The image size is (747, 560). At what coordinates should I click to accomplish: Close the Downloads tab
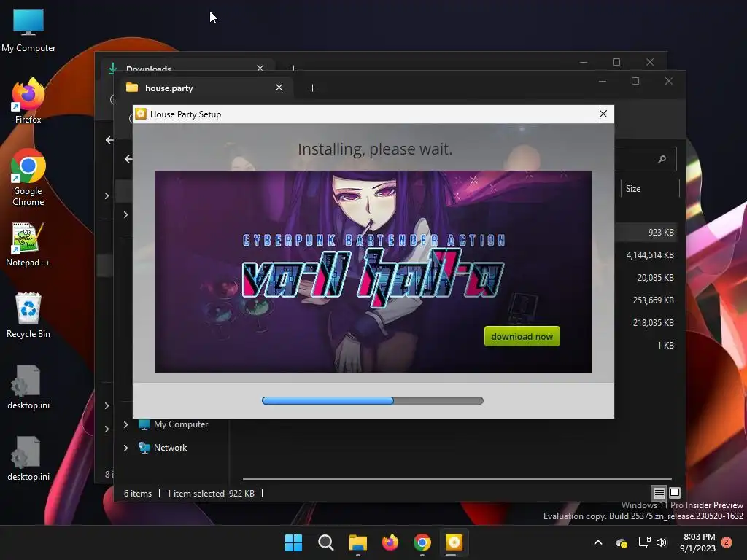tap(260, 68)
